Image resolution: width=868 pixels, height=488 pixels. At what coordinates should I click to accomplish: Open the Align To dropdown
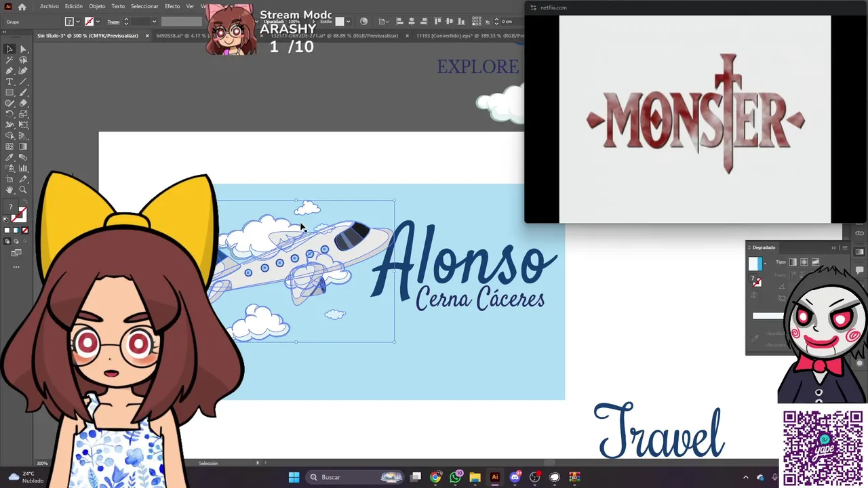384,21
